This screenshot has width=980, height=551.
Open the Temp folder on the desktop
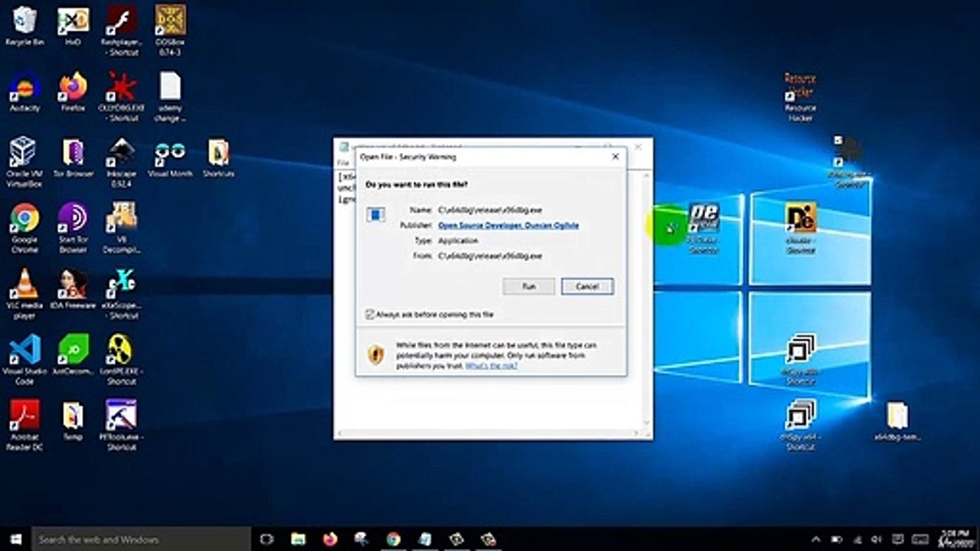[73, 419]
